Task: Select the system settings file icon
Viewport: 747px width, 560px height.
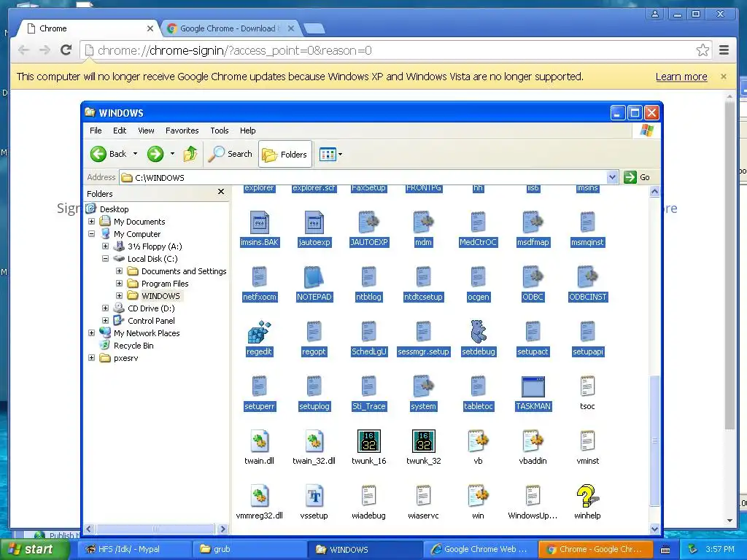Action: [424, 386]
